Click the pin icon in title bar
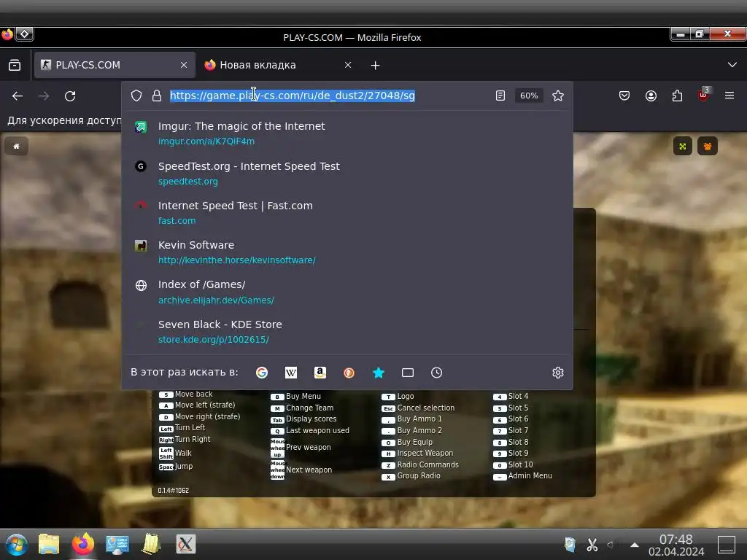 [24, 34]
